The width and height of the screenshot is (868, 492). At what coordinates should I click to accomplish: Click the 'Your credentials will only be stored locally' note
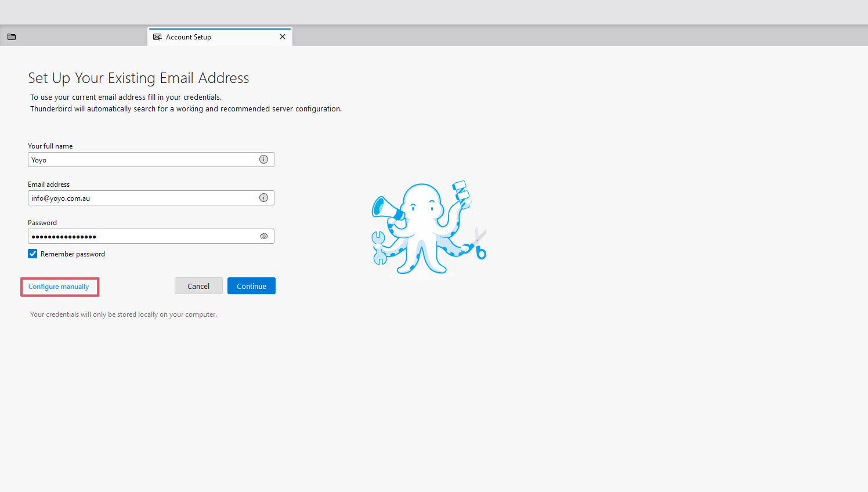[124, 314]
